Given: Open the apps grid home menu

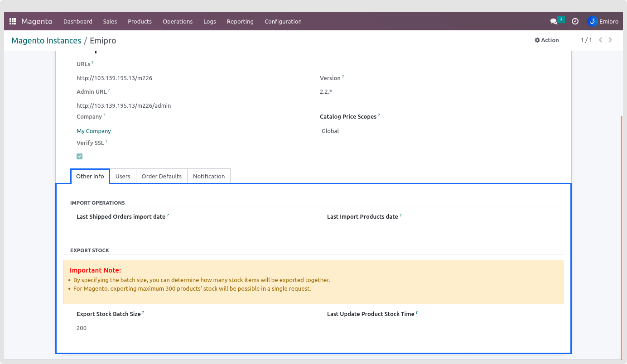Looking at the screenshot, I should (x=13, y=21).
